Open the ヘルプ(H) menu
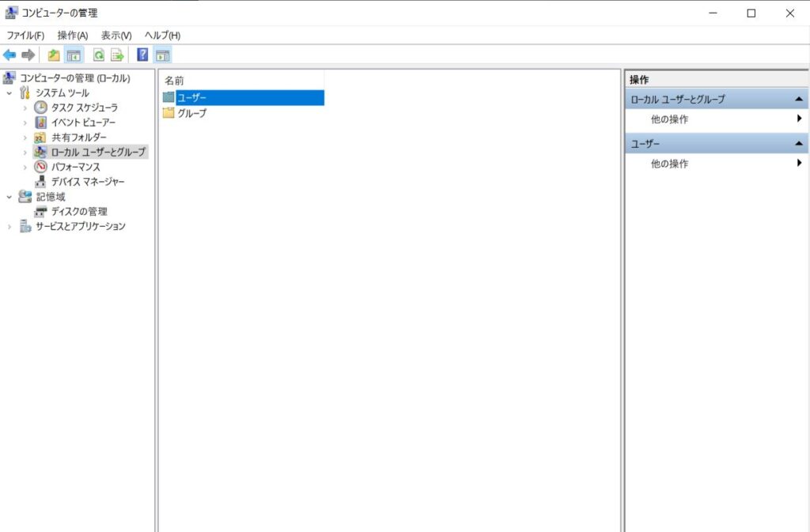 [162, 36]
